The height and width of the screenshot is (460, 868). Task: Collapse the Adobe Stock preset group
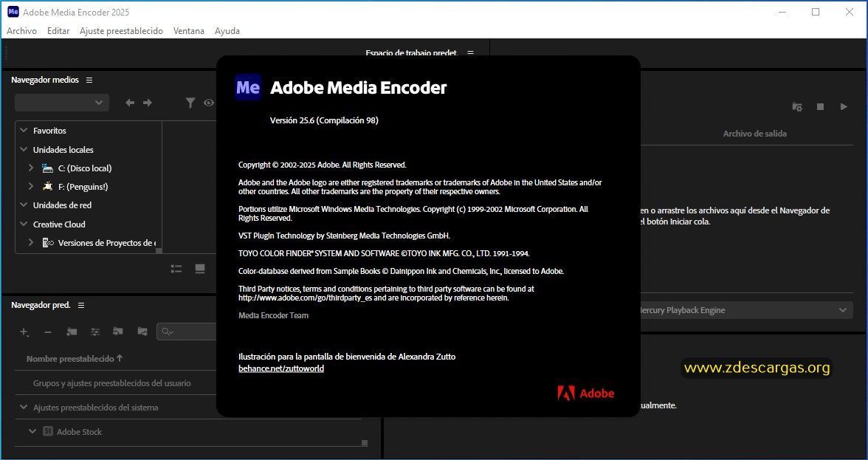32,432
